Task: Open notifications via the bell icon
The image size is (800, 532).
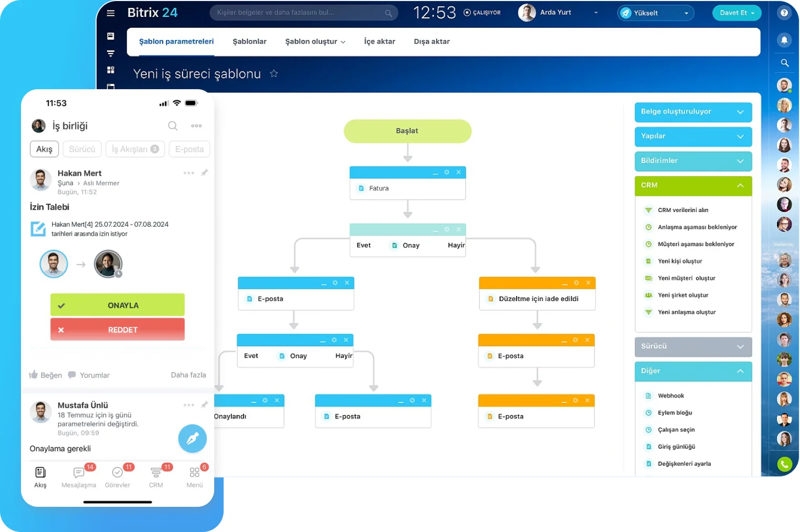Action: click(784, 39)
